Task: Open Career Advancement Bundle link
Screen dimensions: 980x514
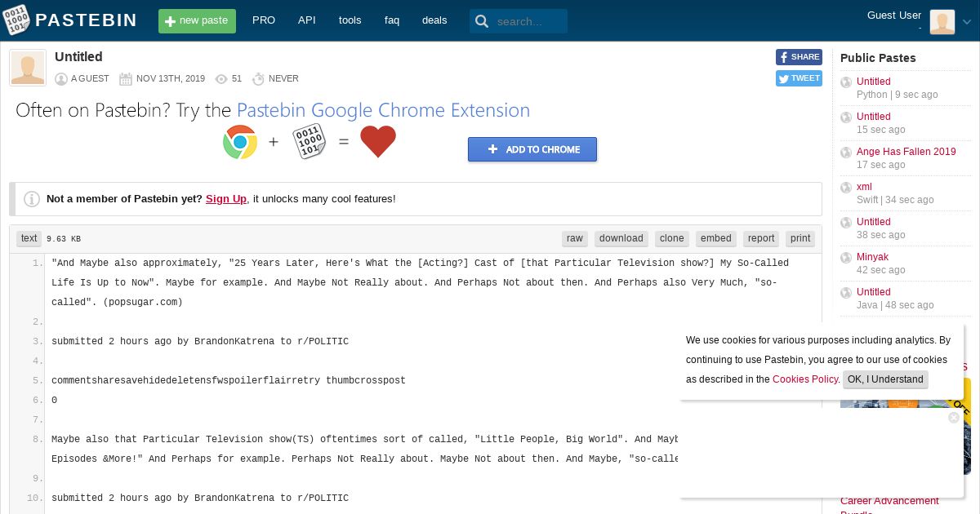Action: 889,507
